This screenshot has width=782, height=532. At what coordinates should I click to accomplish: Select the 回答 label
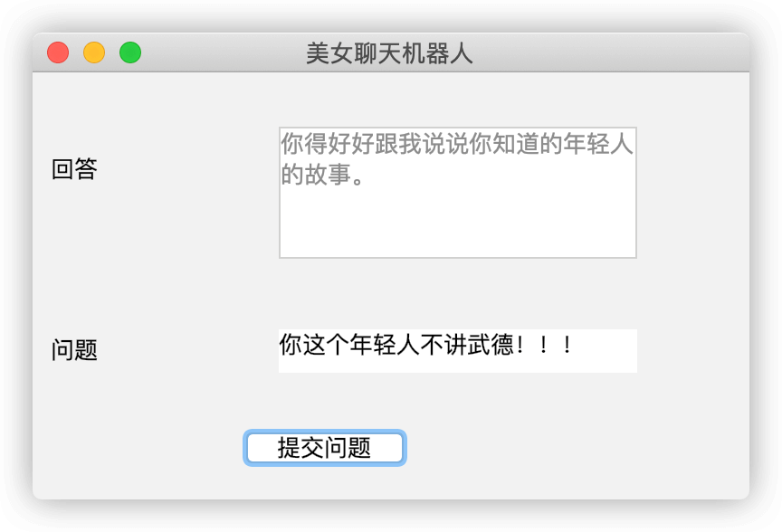[x=74, y=169]
